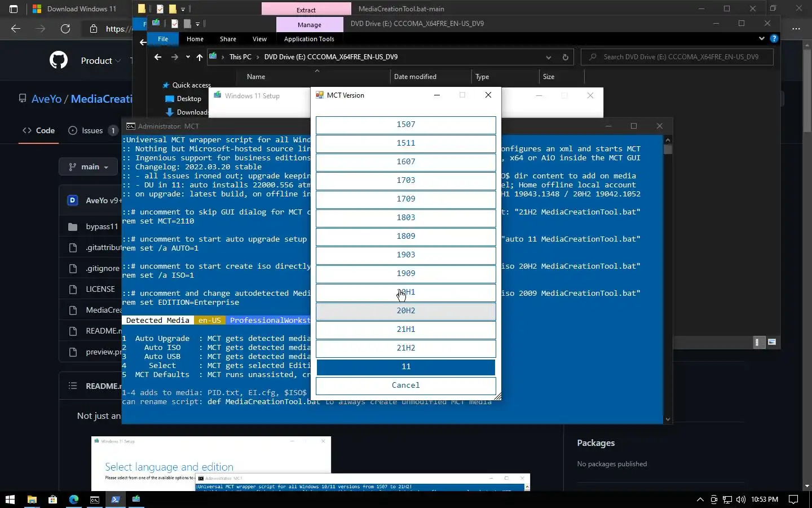Click properties icon in DVD Drive quick access toolbar
This screenshot has width=812, height=508.
175,24
